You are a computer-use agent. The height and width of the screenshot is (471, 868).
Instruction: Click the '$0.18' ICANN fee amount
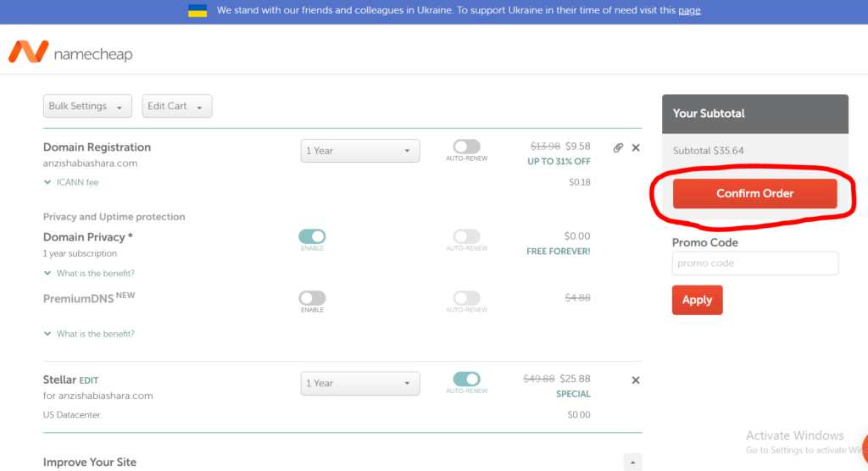click(580, 182)
